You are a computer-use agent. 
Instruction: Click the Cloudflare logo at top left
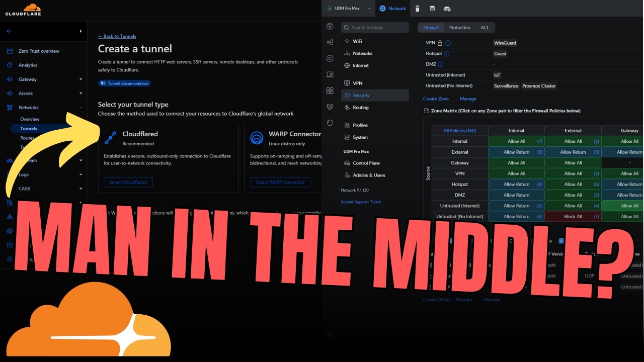pos(23,10)
